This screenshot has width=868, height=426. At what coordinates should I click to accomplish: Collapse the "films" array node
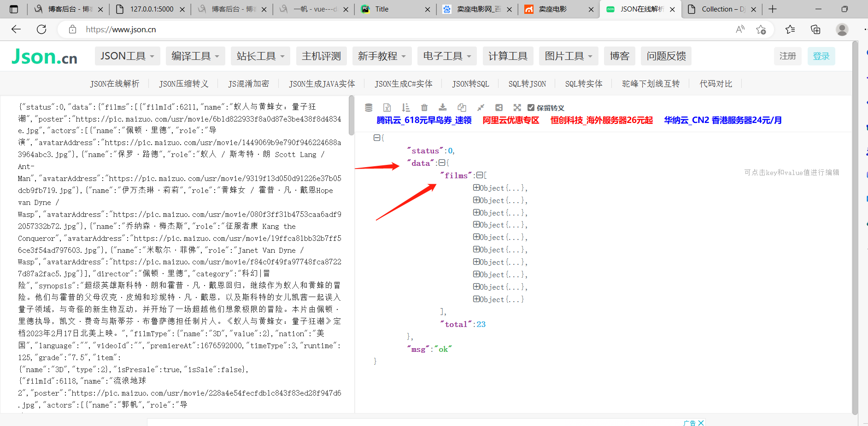(479, 175)
